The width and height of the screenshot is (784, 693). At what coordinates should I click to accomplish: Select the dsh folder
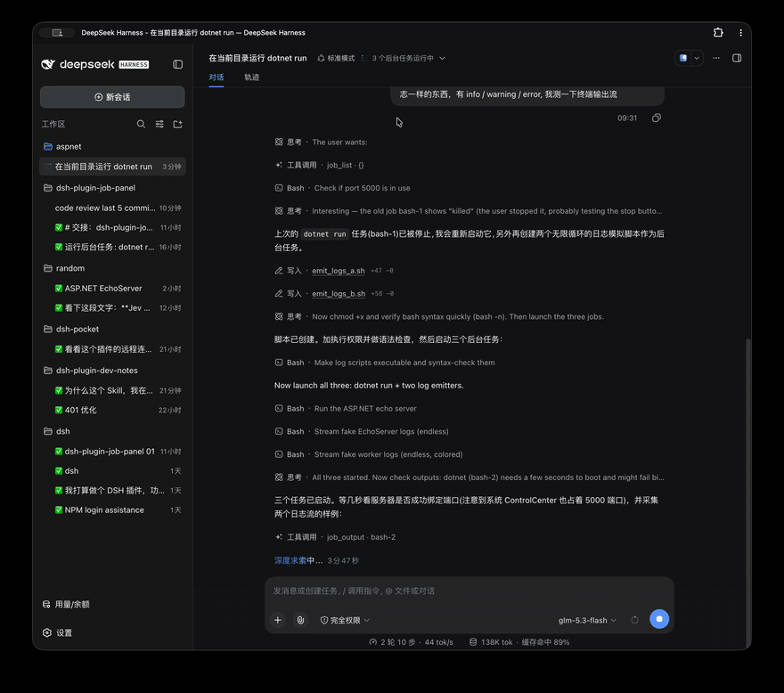click(x=112, y=431)
